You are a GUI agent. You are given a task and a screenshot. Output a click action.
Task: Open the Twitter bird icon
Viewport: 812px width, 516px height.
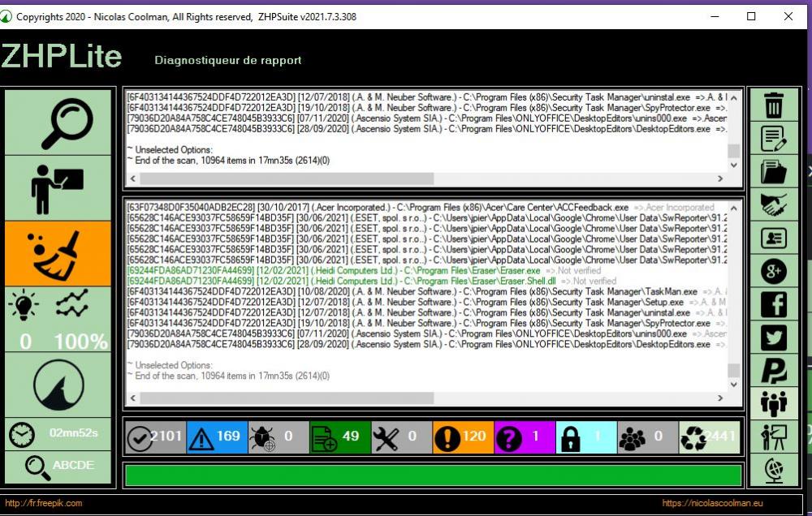pos(774,337)
